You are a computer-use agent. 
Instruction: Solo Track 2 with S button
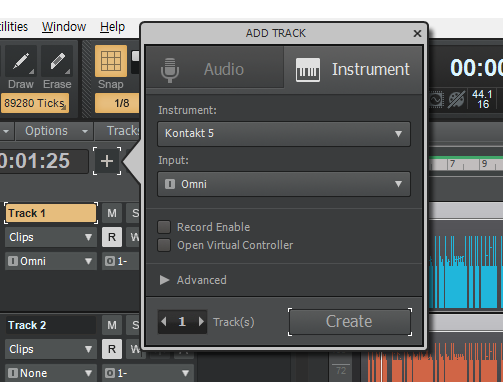[x=133, y=325]
